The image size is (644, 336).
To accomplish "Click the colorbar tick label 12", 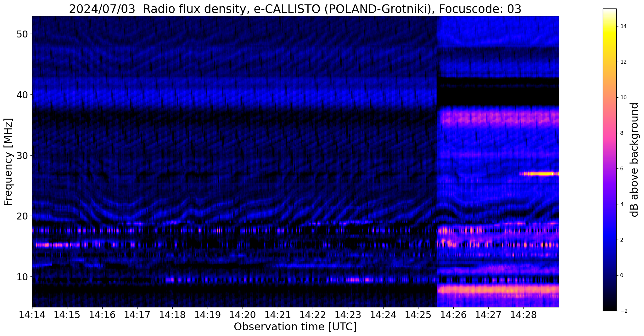I will click(623, 62).
